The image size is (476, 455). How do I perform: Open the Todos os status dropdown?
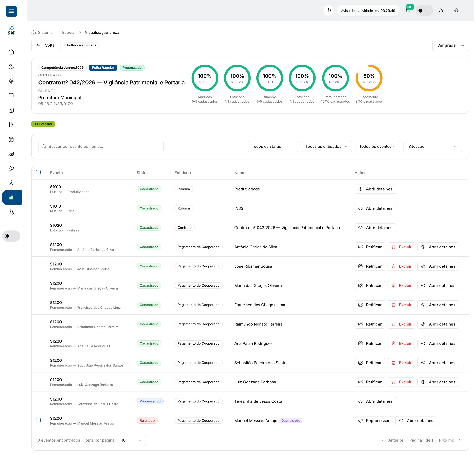(273, 147)
